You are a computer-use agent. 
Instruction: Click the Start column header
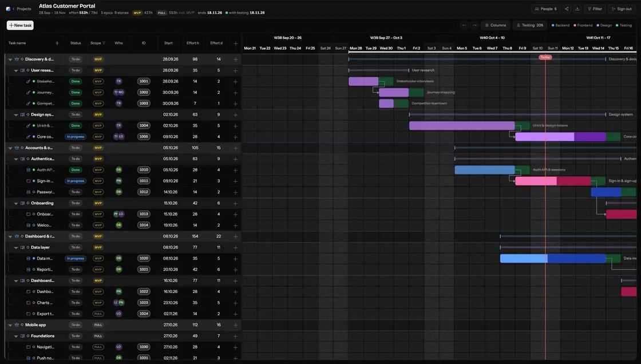click(168, 43)
